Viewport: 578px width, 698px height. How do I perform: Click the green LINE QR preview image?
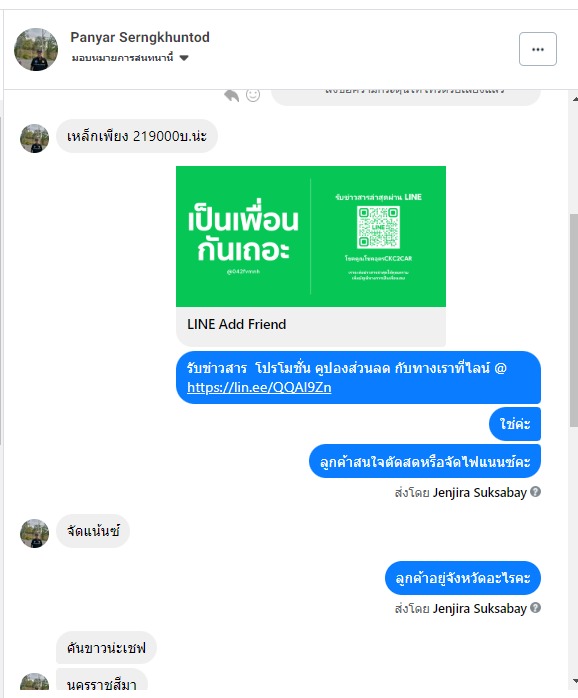(311, 236)
